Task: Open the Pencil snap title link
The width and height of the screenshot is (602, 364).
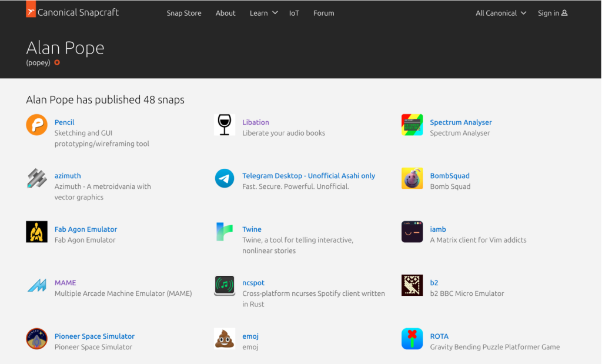Action: click(x=64, y=122)
